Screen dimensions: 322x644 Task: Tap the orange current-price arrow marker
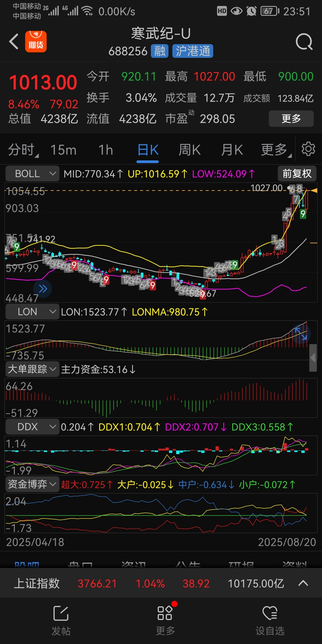314,190
